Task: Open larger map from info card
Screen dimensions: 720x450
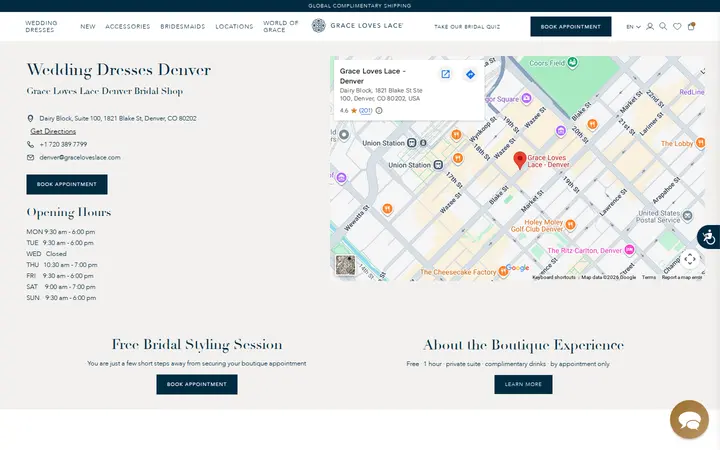Action: click(x=445, y=74)
